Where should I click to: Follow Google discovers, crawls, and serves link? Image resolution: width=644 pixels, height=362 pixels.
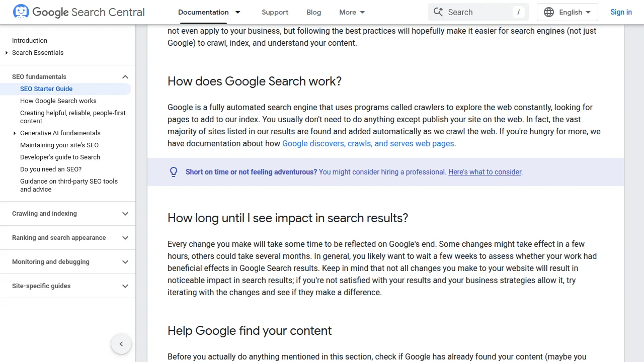368,143
